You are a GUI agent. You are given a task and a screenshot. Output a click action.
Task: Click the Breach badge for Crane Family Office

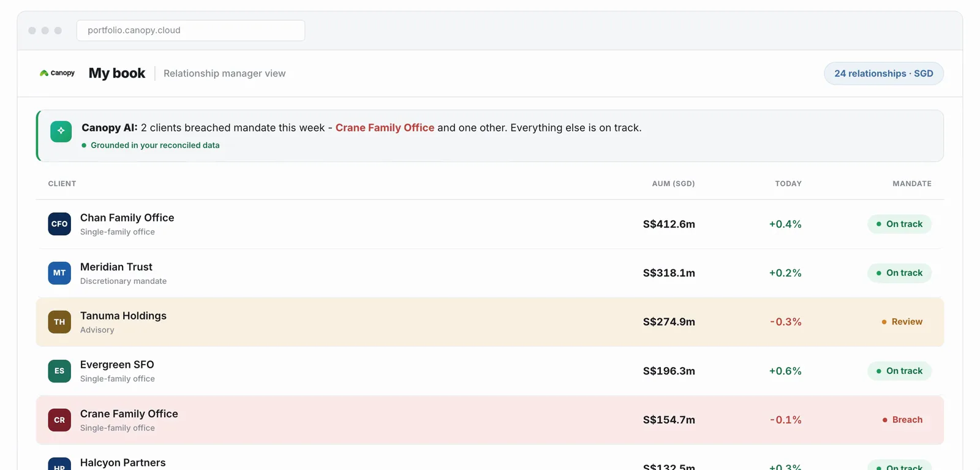pyautogui.click(x=902, y=420)
